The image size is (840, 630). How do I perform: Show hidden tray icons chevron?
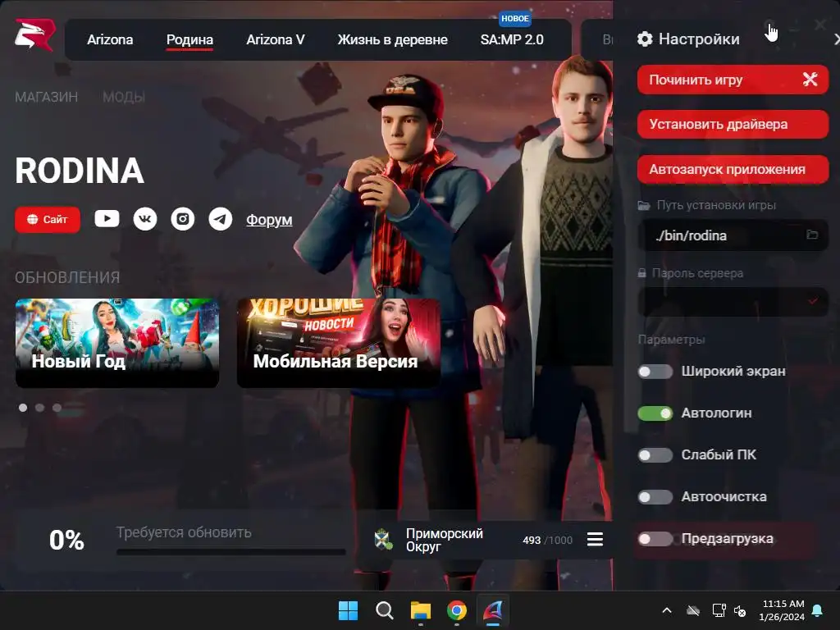667,610
